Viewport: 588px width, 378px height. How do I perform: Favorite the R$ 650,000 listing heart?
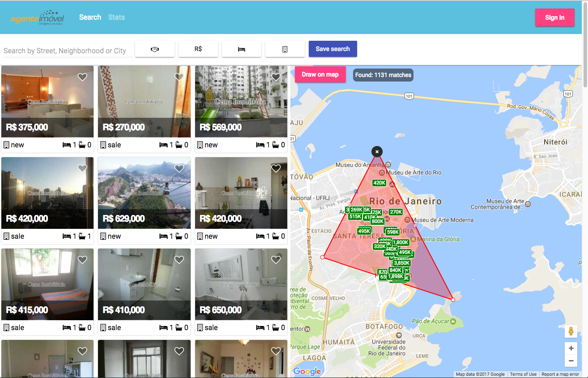click(276, 260)
